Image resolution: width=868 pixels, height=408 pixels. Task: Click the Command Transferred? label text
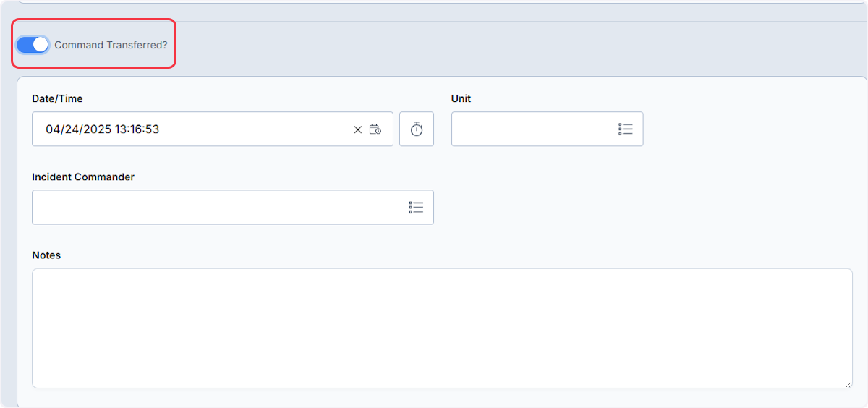[111, 45]
